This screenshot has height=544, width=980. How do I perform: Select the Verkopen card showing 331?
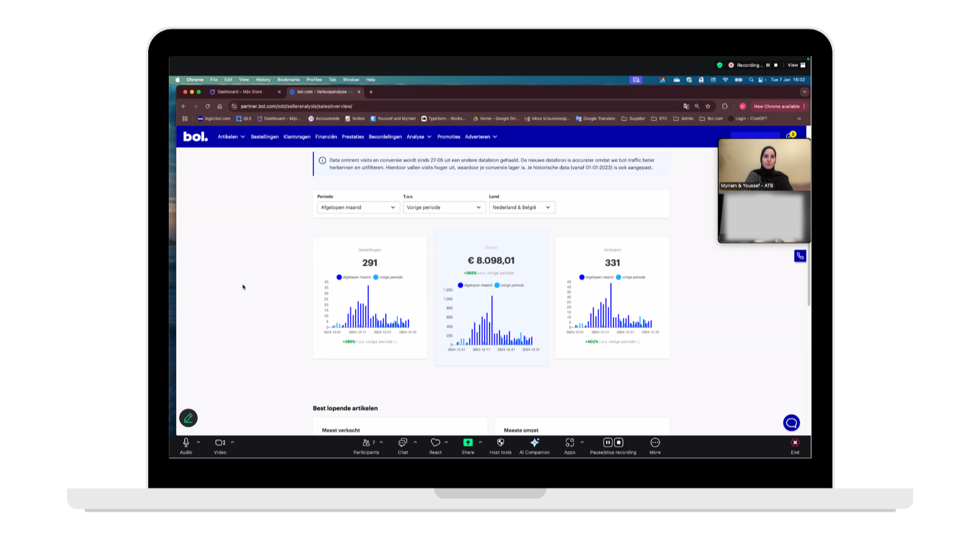pos(612,298)
